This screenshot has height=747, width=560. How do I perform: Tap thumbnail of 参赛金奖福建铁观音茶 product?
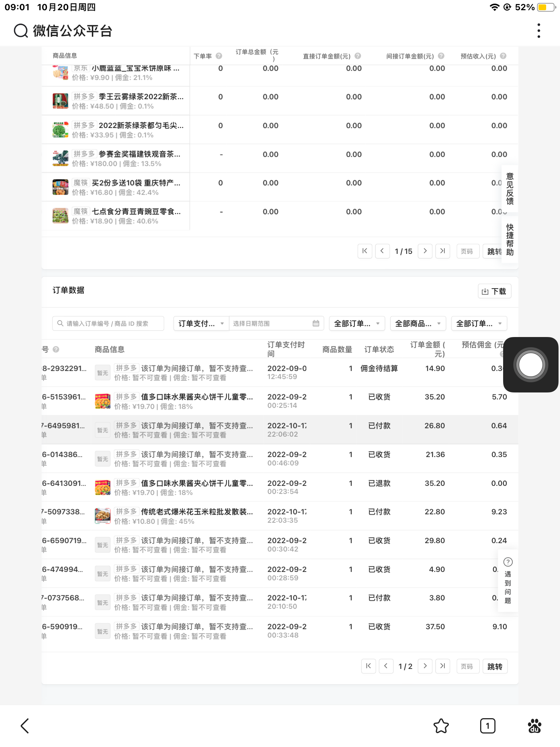(x=61, y=158)
